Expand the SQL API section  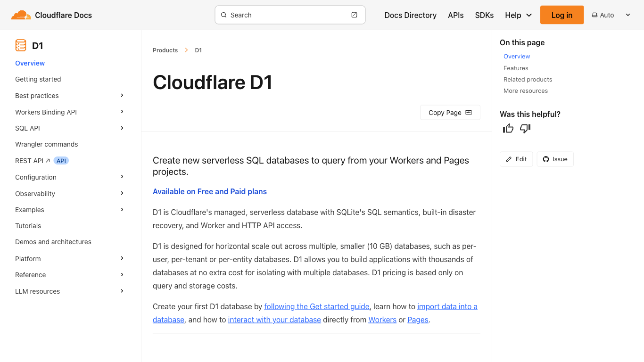(x=122, y=128)
